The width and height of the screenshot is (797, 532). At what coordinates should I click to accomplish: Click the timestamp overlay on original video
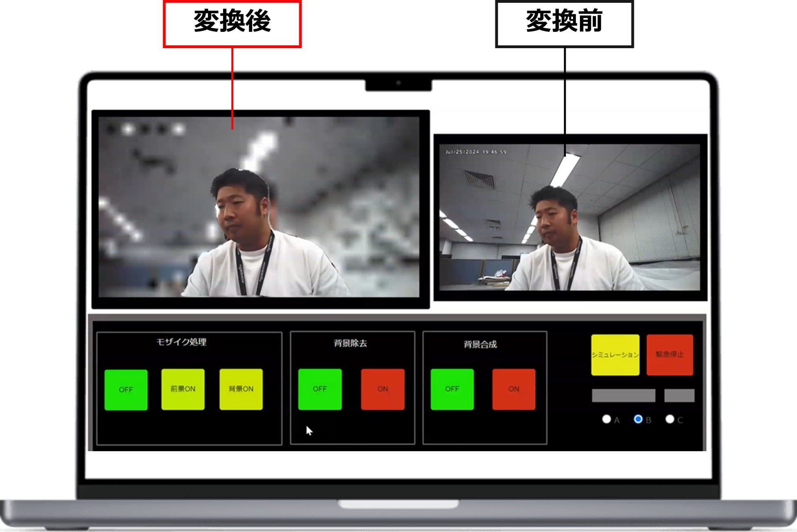[x=476, y=152]
